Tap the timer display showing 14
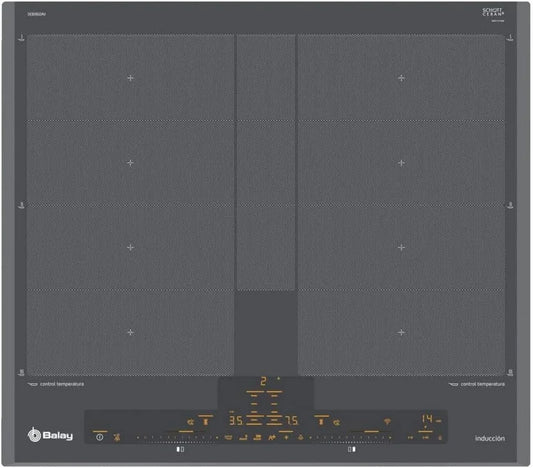533x468 pixels. (427, 419)
